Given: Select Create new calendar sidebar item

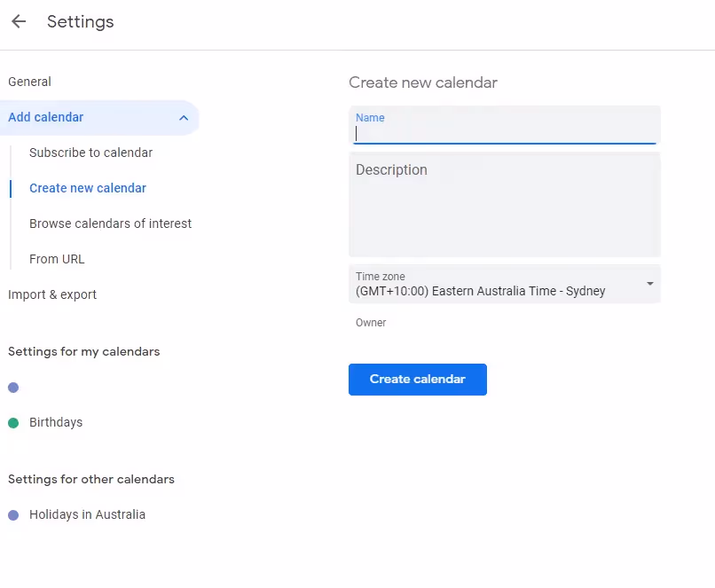Looking at the screenshot, I should coord(88,188).
